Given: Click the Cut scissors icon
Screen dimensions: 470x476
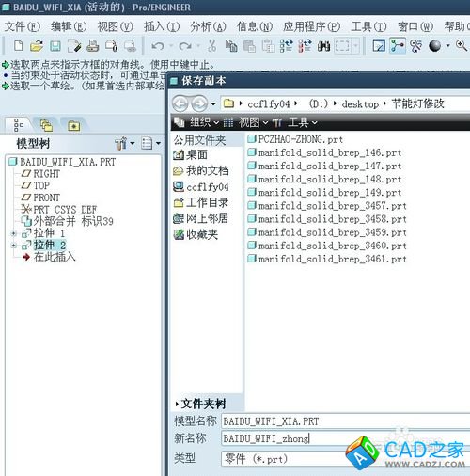Looking at the screenshot, I should pyautogui.click(x=212, y=46).
